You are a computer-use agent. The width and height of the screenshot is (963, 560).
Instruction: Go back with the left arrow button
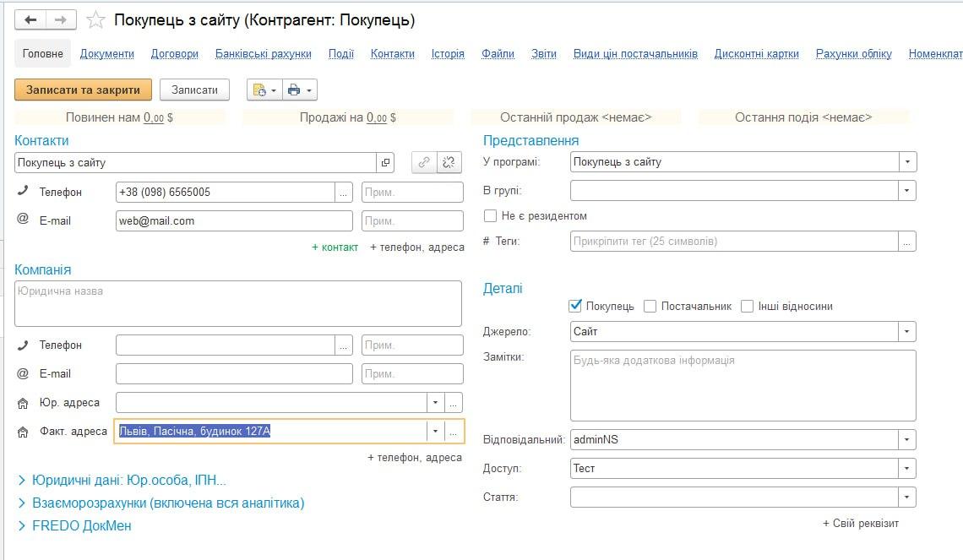(30, 19)
